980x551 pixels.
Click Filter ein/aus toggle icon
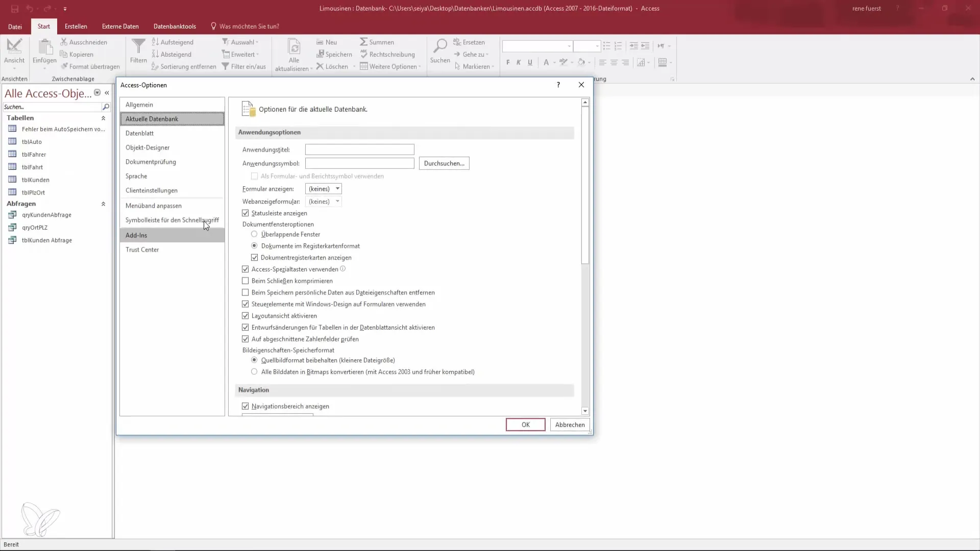(225, 66)
